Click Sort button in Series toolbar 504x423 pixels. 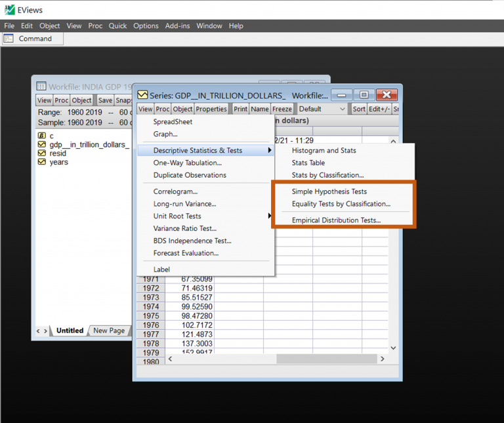tap(359, 109)
